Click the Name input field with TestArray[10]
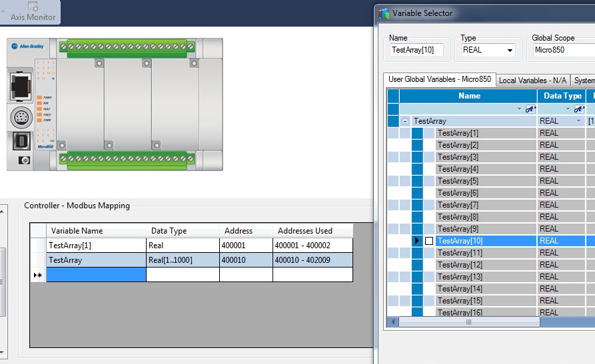This screenshot has width=595, height=364. coord(416,50)
